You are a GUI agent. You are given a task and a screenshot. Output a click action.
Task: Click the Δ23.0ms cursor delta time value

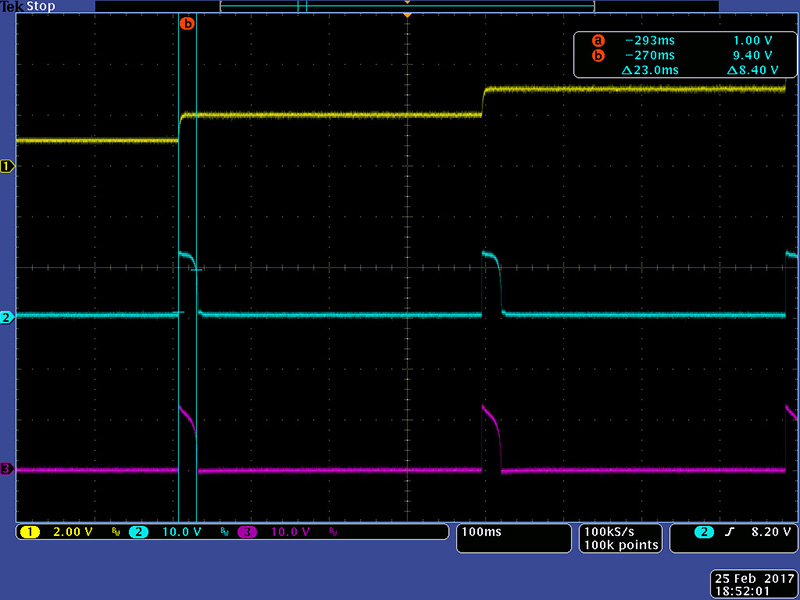point(648,70)
